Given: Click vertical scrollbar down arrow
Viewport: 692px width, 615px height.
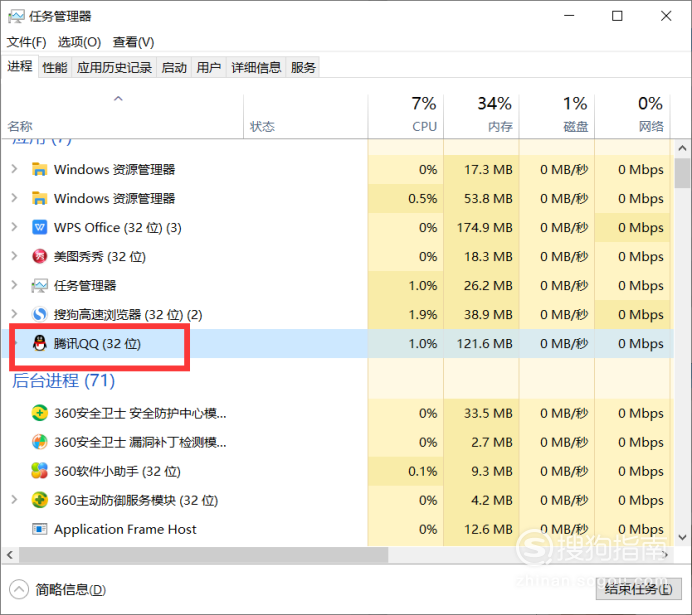Looking at the screenshot, I should [x=682, y=537].
